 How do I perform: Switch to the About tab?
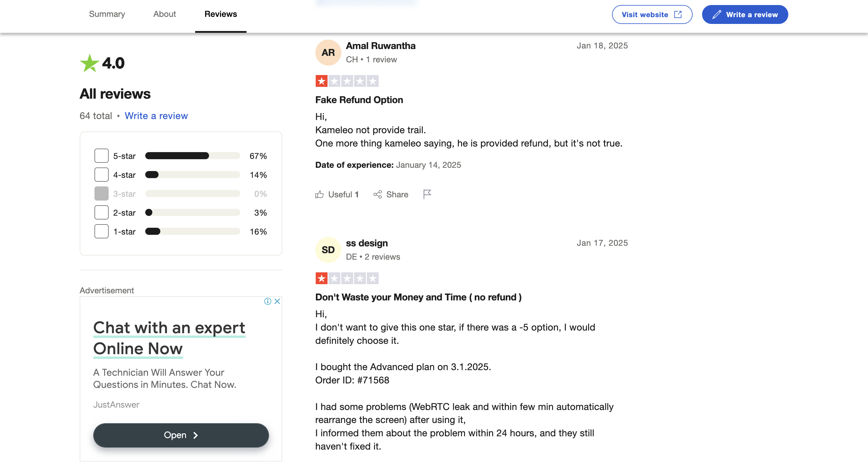pyautogui.click(x=164, y=14)
